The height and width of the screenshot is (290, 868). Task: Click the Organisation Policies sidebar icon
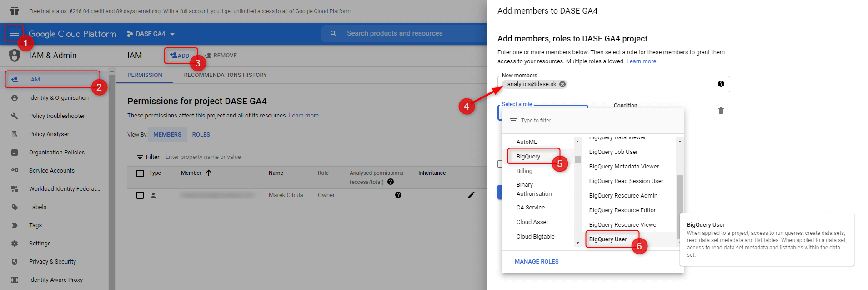(15, 153)
